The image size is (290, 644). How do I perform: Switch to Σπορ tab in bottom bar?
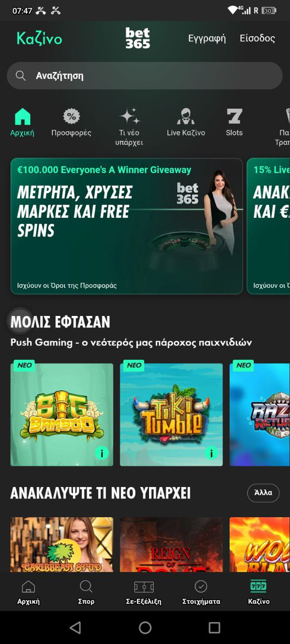click(x=86, y=592)
